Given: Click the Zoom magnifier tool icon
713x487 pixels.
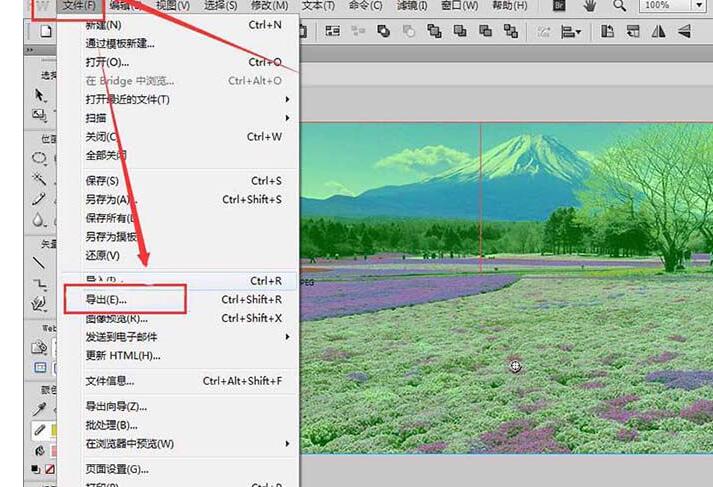Looking at the screenshot, I should coord(619,5).
